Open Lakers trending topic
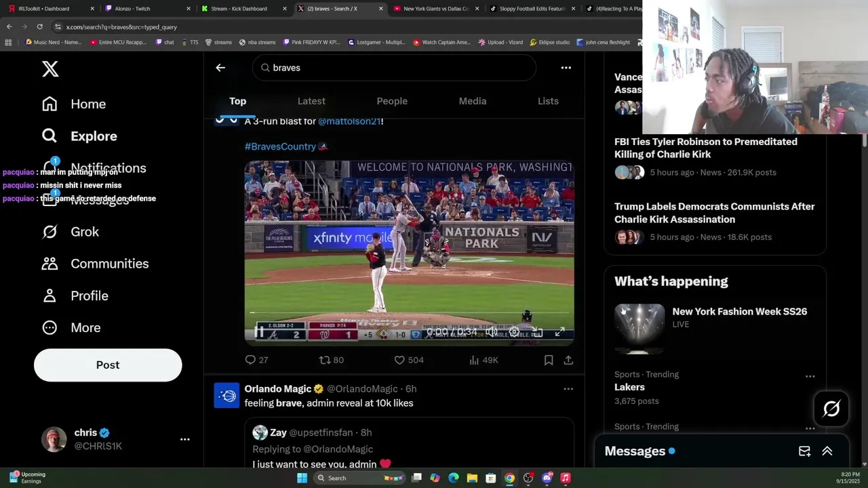868x488 pixels. click(x=629, y=387)
